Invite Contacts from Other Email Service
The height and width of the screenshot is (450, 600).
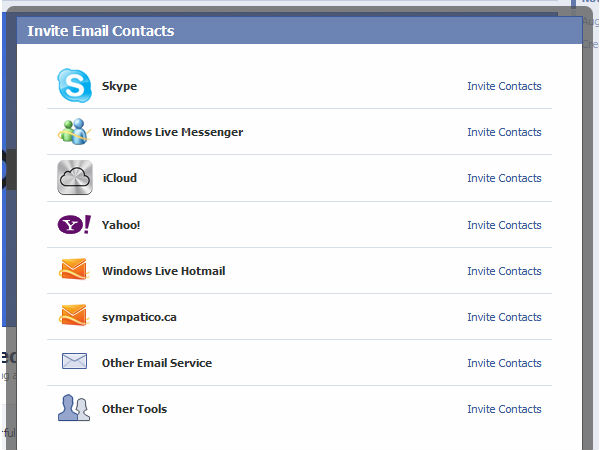pos(504,363)
